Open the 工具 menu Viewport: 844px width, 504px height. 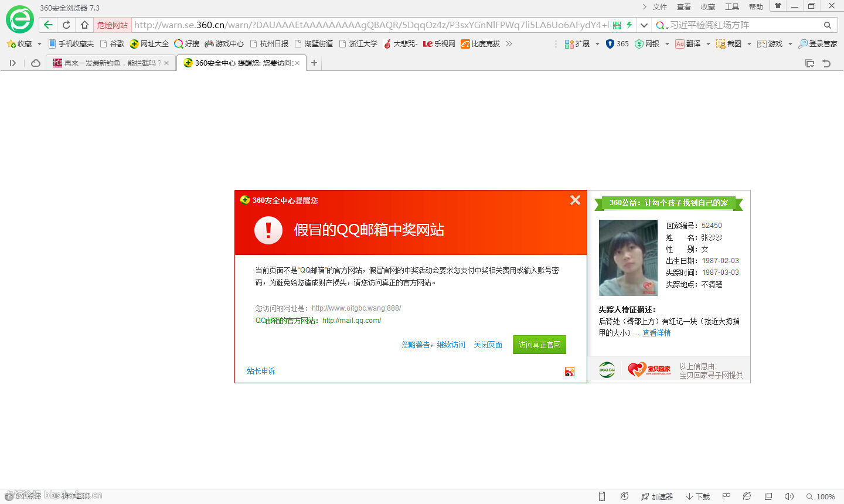pyautogui.click(x=732, y=7)
